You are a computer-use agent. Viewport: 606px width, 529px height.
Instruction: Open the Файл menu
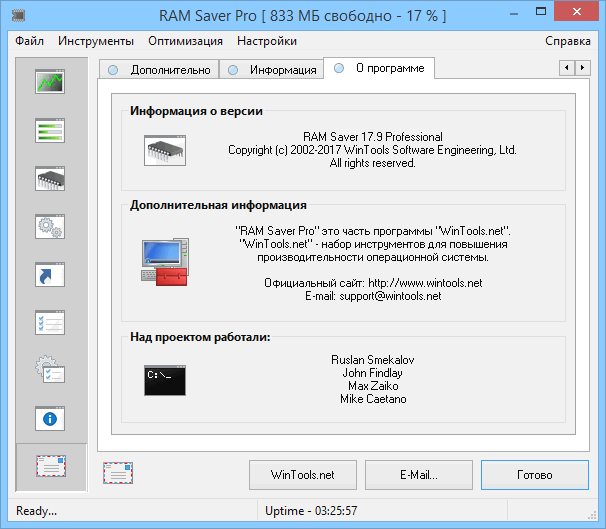point(29,41)
